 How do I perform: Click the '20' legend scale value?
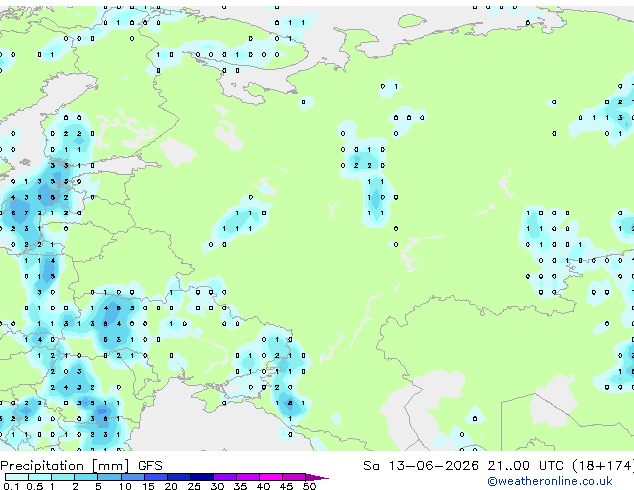pos(171,486)
